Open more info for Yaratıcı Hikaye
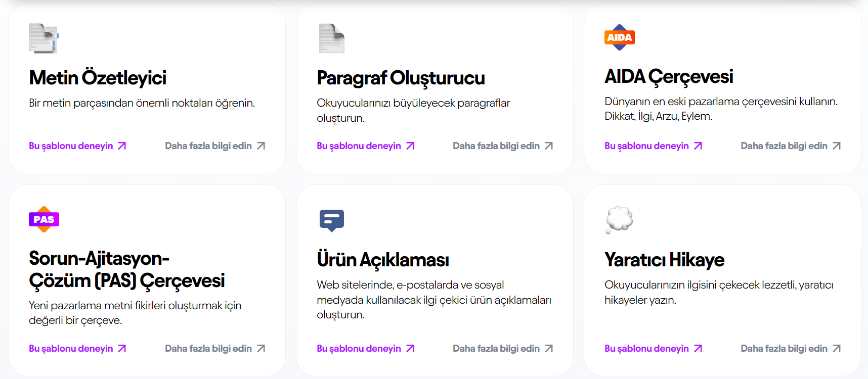Image resolution: width=868 pixels, height=379 pixels. coord(791,349)
